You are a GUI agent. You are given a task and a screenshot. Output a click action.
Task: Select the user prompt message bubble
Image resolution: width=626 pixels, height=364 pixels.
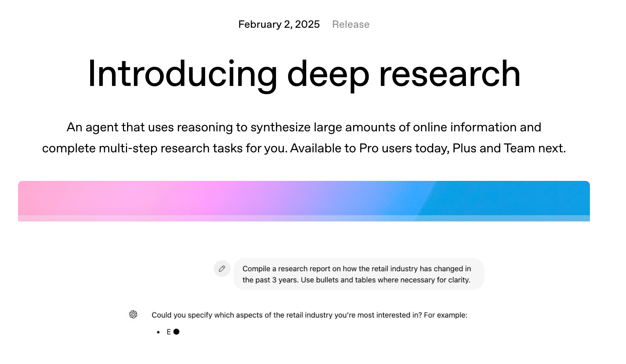tap(358, 274)
